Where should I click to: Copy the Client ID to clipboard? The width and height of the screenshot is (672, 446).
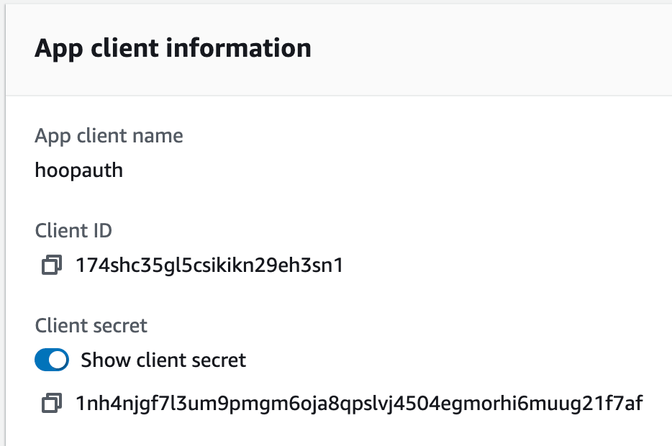click(x=51, y=265)
